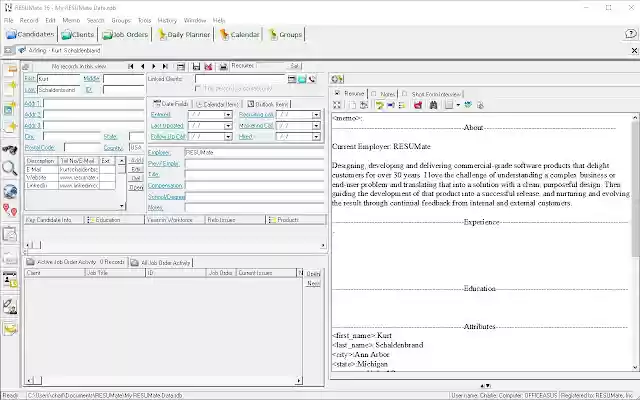Click into the Linked Clients field
This screenshot has width=640, height=400.
[x=240, y=79]
